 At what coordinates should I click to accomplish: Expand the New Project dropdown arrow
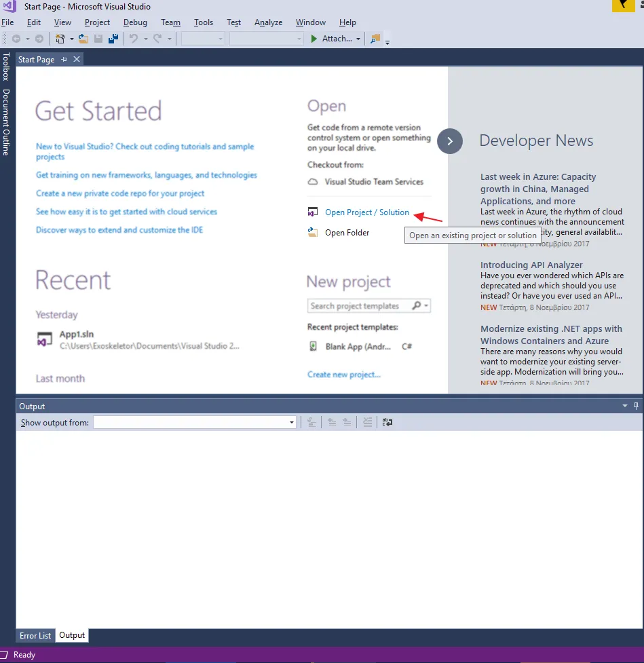pyautogui.click(x=71, y=39)
